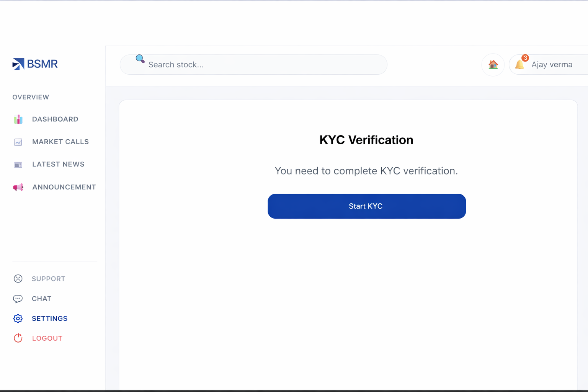The height and width of the screenshot is (392, 588).
Task: Click the Settings gear icon
Action: (18, 318)
